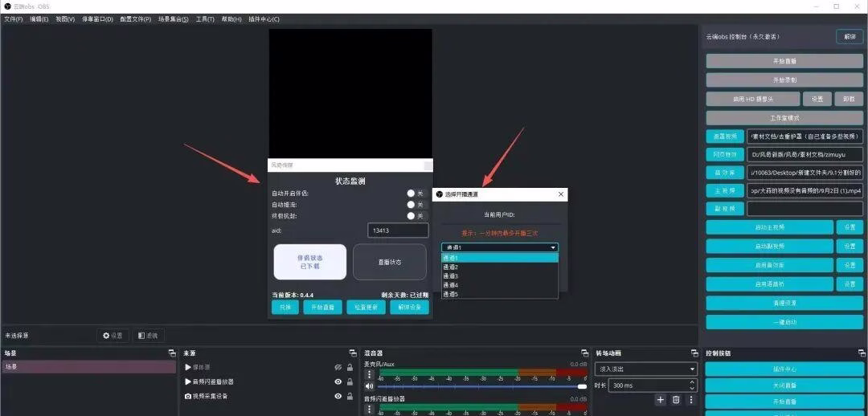
Task: Click the 启动主视频 button
Action: (x=769, y=227)
